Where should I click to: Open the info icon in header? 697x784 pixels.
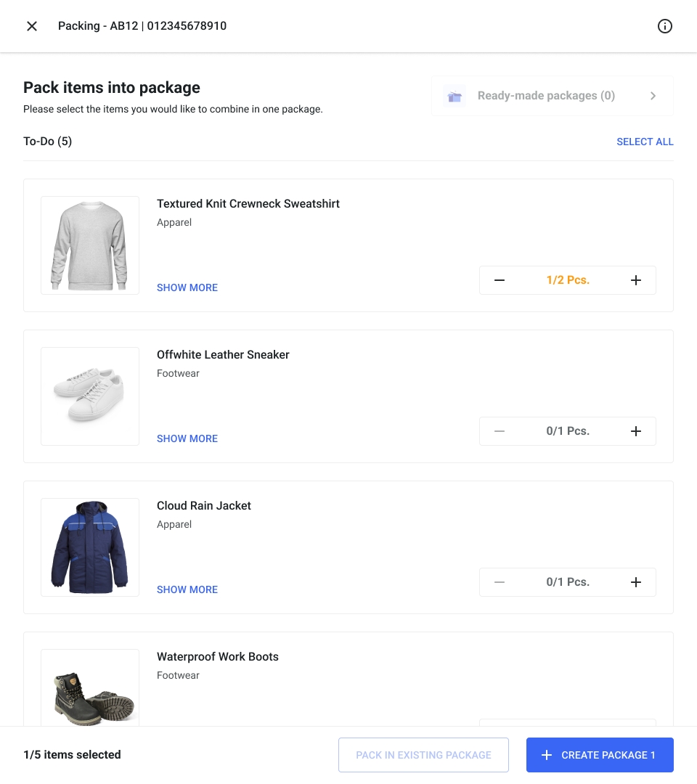point(664,26)
